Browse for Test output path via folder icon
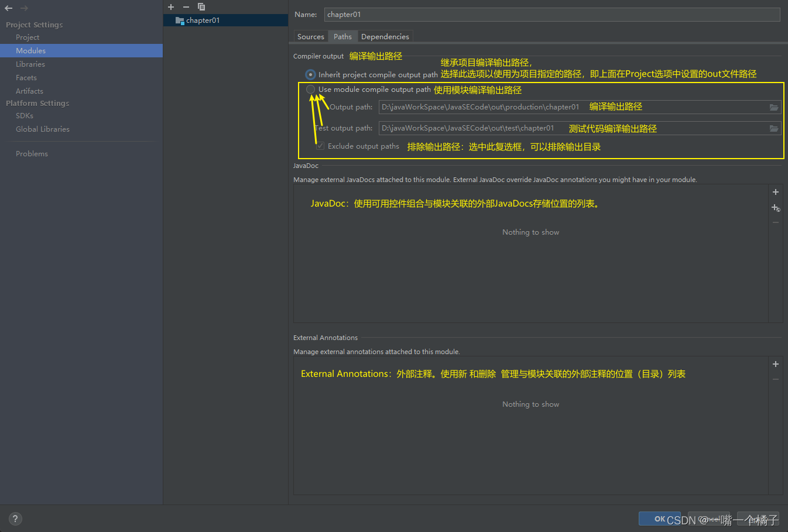The image size is (788, 532). [x=774, y=128]
